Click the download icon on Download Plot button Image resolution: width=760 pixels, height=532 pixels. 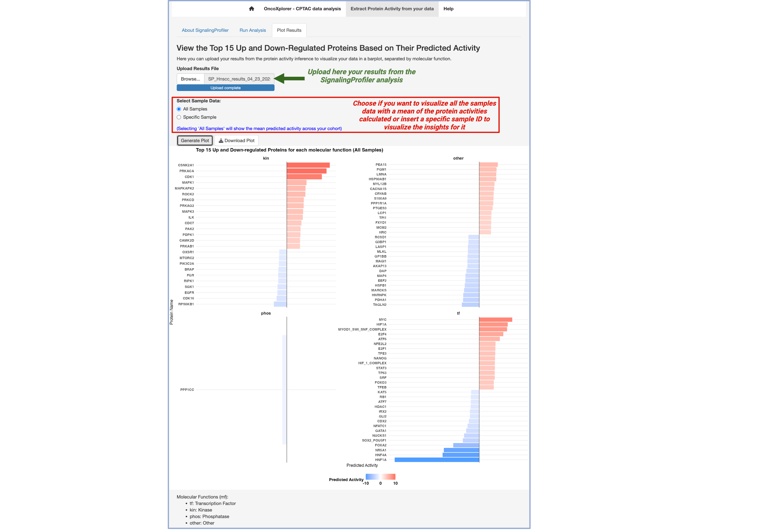coord(221,140)
